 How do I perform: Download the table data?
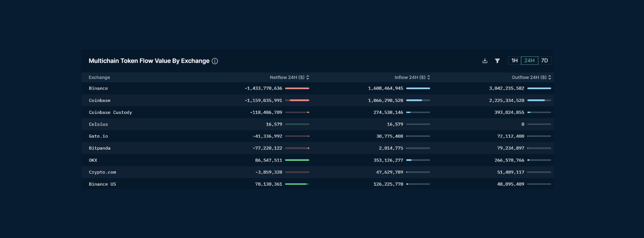485,61
